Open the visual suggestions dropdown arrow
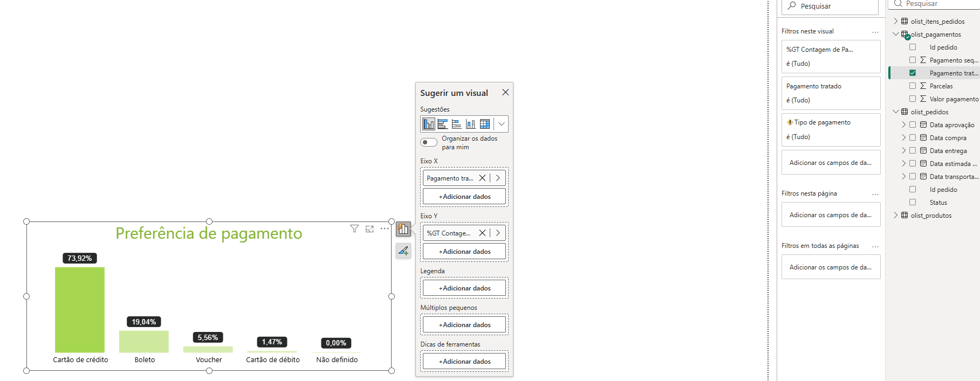 (502, 124)
